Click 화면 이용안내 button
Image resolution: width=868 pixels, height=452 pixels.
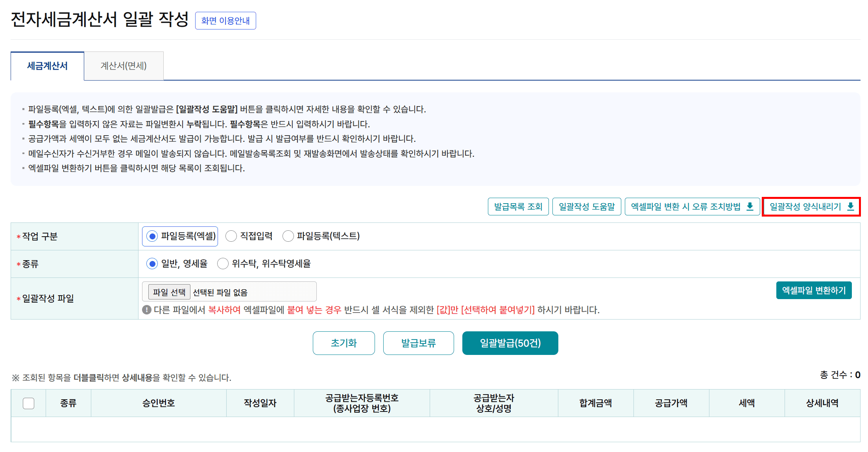(225, 21)
